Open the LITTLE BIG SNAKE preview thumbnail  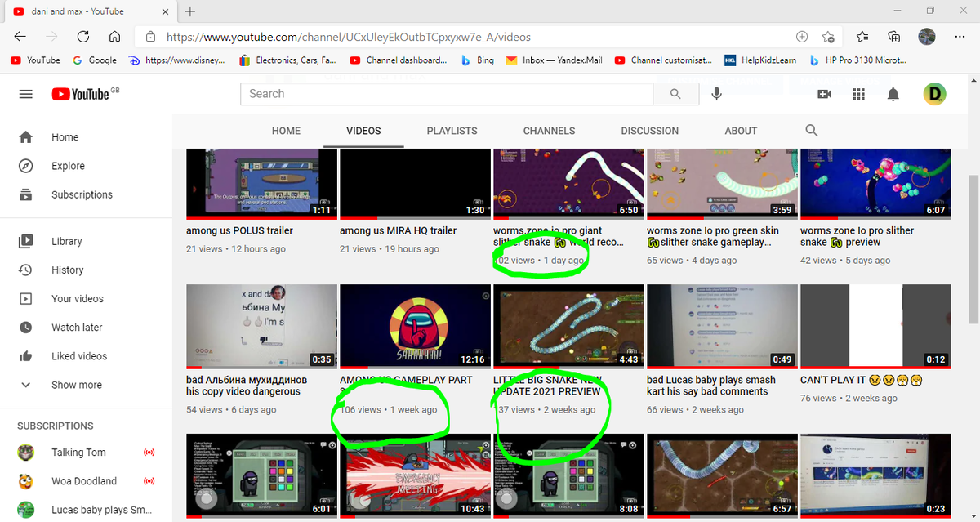[x=568, y=327]
